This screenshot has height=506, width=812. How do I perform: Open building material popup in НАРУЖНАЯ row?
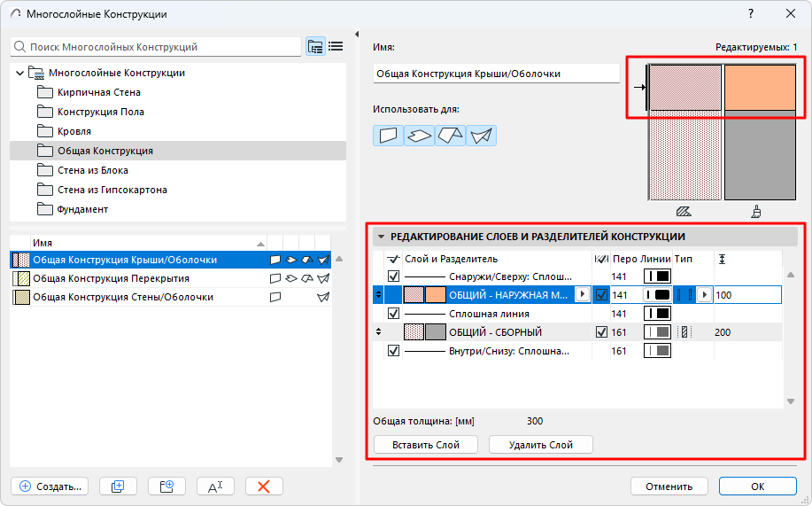583,294
